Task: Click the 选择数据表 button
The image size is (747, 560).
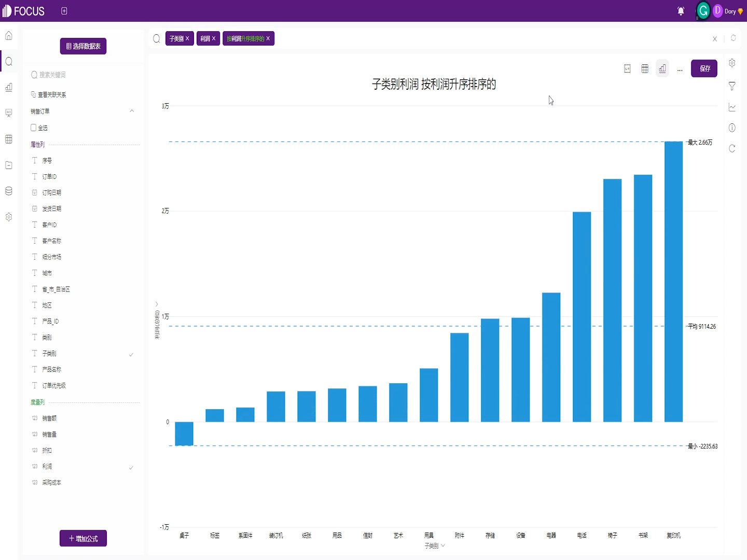Action: point(83,46)
